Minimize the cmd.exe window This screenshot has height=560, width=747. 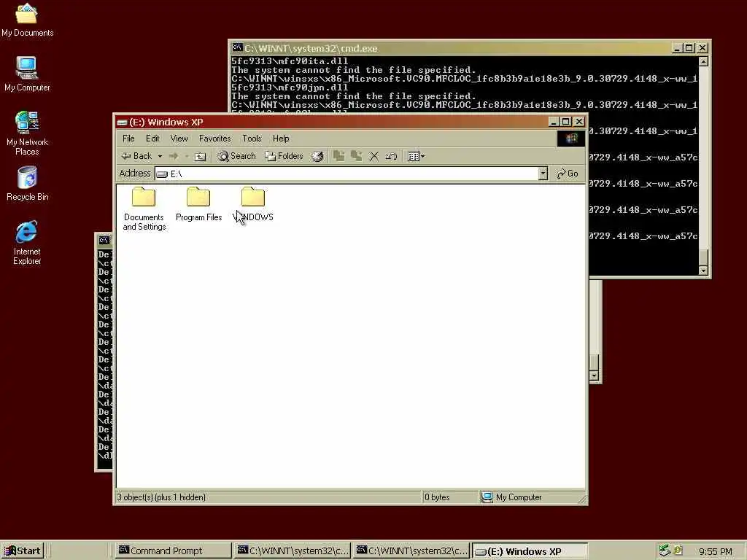point(676,48)
